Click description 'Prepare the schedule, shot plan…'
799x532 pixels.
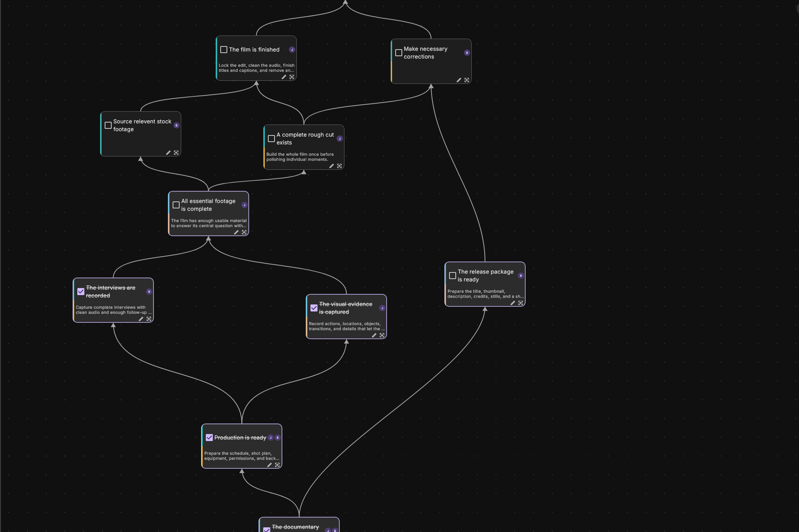pyautogui.click(x=242, y=456)
